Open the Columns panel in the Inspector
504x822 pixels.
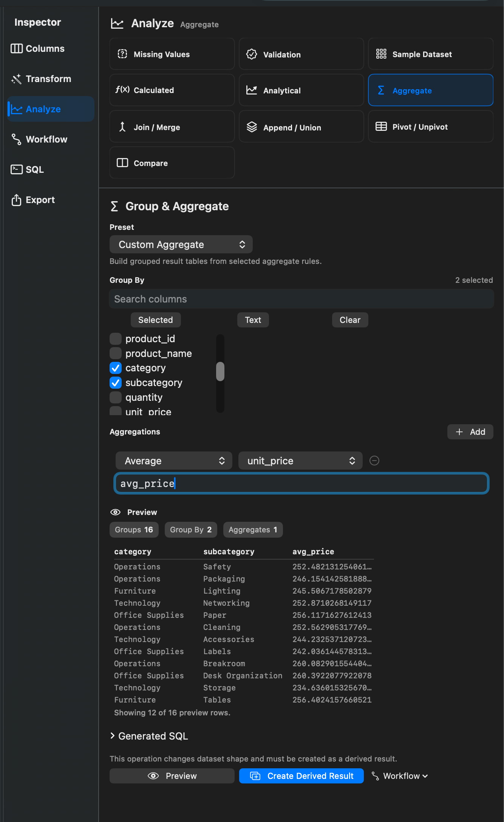click(x=38, y=48)
